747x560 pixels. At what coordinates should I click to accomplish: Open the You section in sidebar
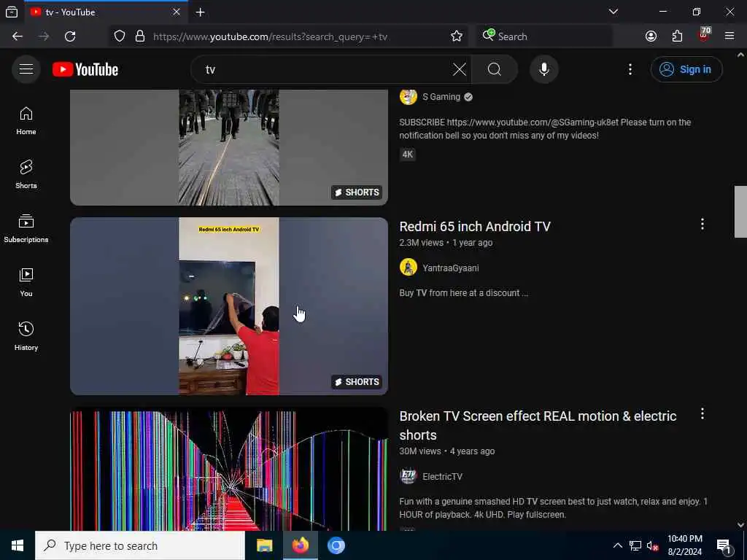pos(26,282)
